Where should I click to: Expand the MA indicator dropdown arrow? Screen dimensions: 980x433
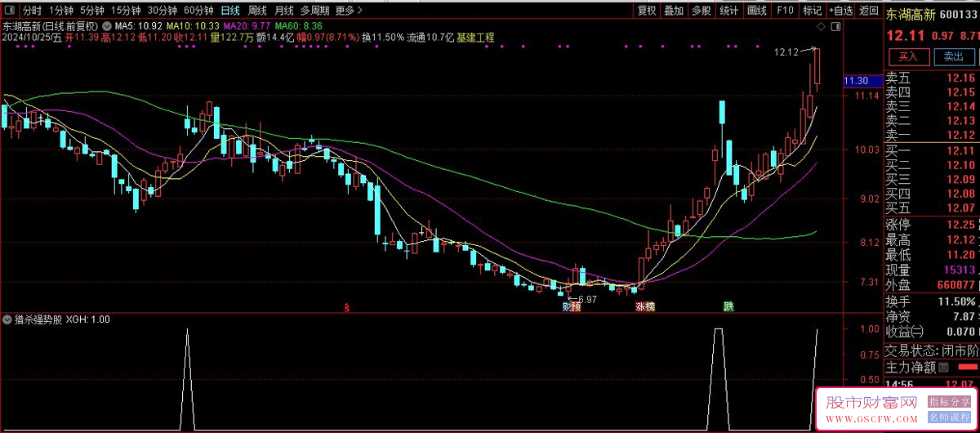pos(107,26)
